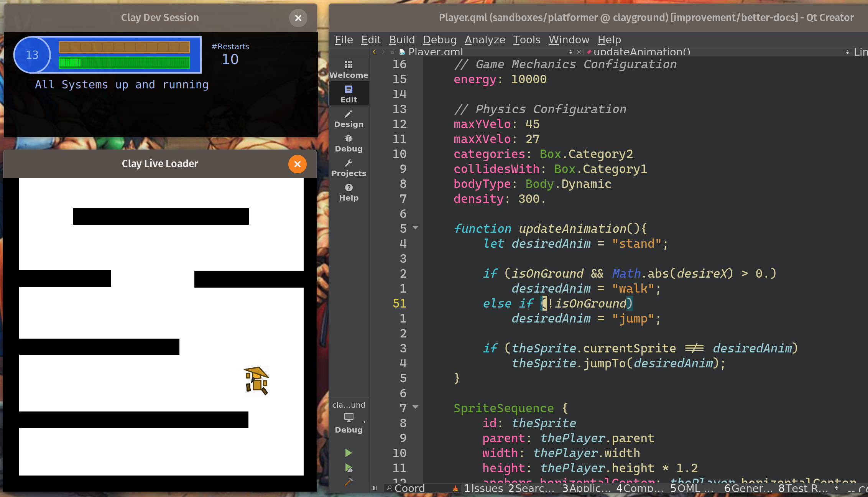
Task: Open the Projects mode
Action: [x=349, y=168]
